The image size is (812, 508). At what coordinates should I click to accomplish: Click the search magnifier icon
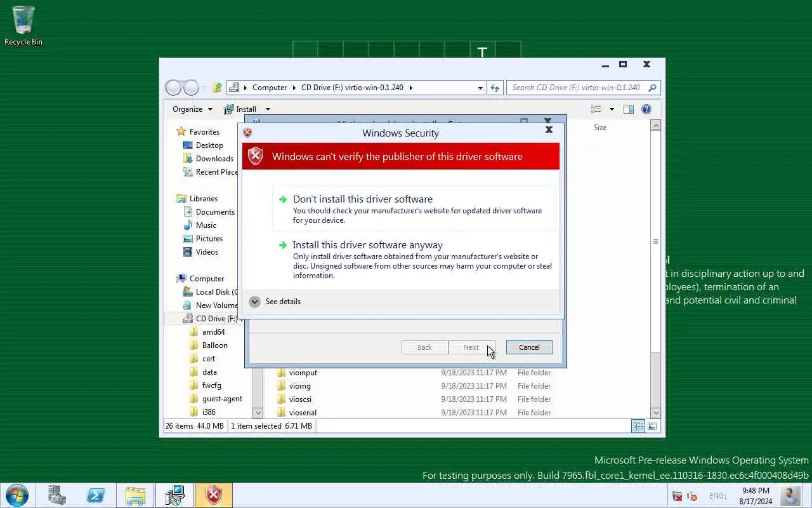tap(652, 88)
